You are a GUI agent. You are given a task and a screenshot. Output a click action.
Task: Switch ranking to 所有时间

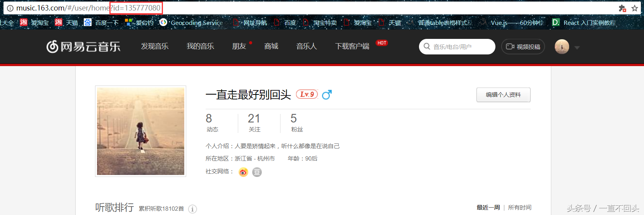(x=519, y=208)
